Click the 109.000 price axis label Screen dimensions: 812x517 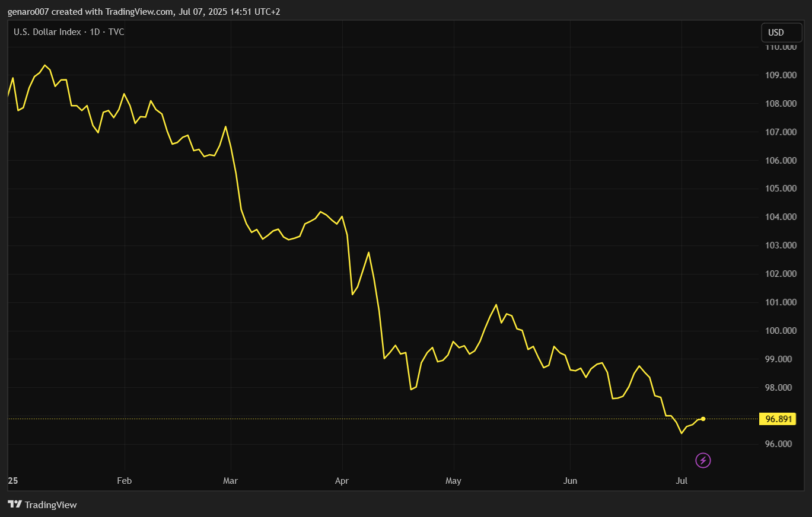pos(781,75)
